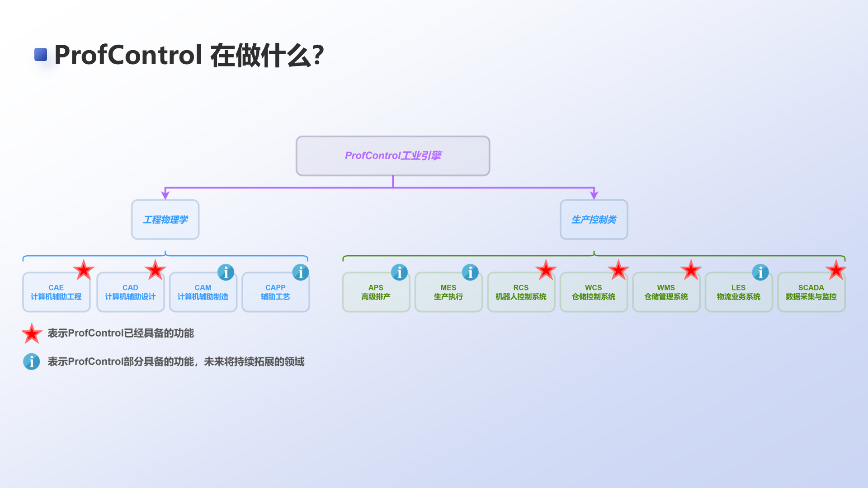Click the info icon on MES box
The image size is (868, 488).
click(x=470, y=272)
